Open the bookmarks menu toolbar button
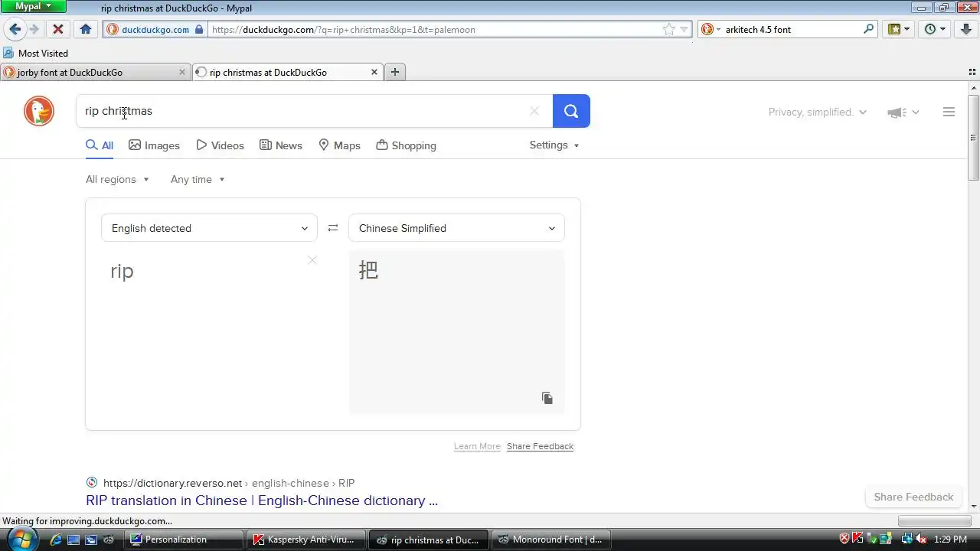 tap(899, 29)
